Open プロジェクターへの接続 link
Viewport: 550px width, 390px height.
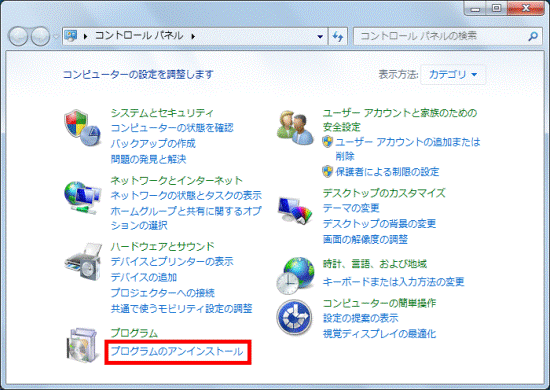(163, 293)
